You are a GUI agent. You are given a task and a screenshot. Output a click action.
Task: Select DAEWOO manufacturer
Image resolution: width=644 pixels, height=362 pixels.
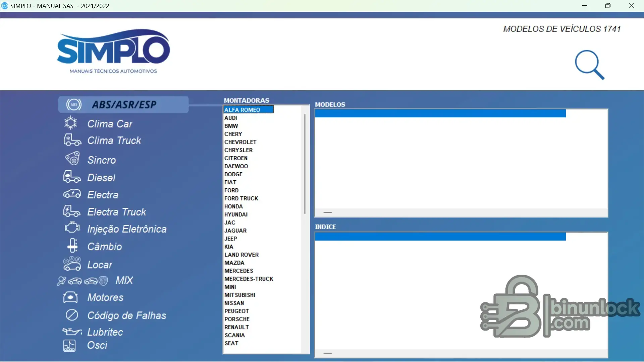click(236, 166)
